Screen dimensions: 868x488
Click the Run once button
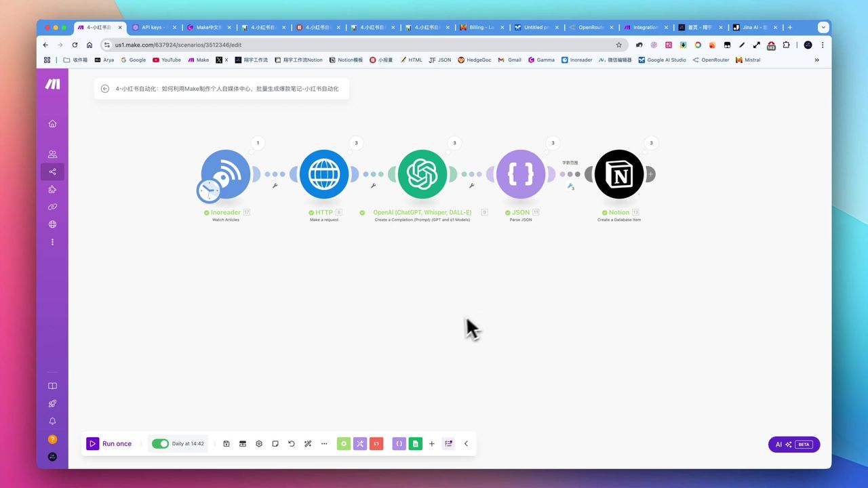click(110, 444)
